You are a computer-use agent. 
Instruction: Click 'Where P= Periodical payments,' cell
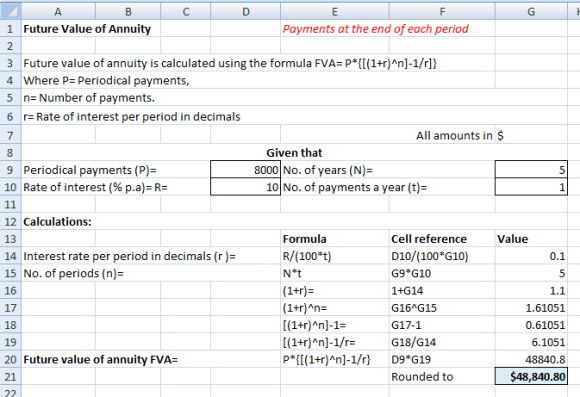(106, 80)
